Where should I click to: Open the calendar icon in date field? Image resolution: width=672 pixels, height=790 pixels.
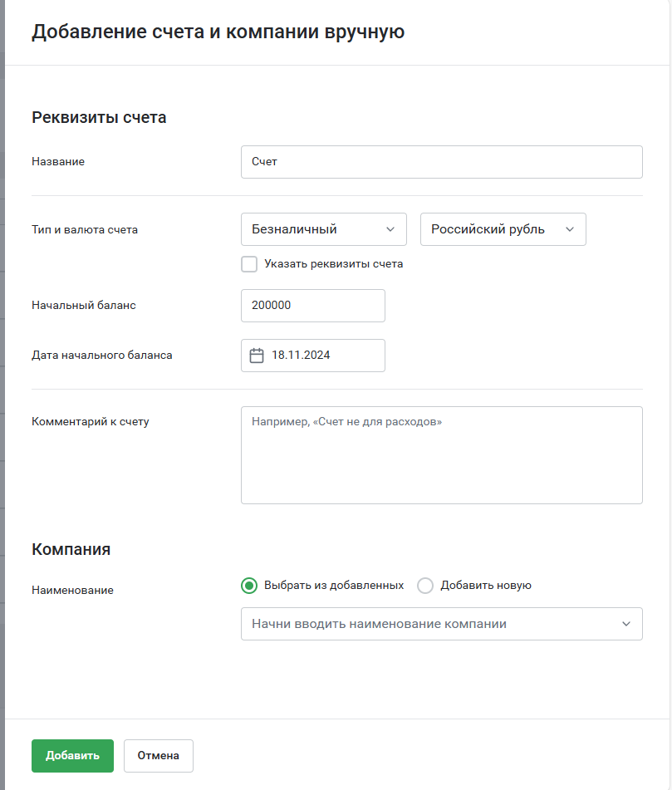point(257,356)
